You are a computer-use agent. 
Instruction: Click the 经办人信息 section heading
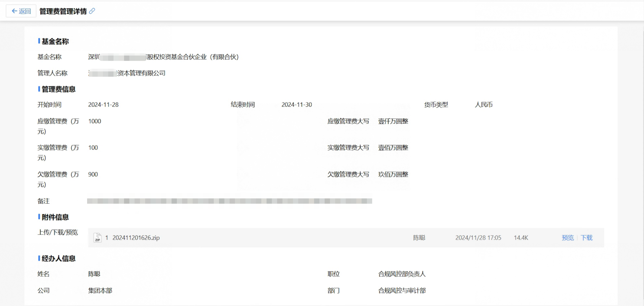59,258
